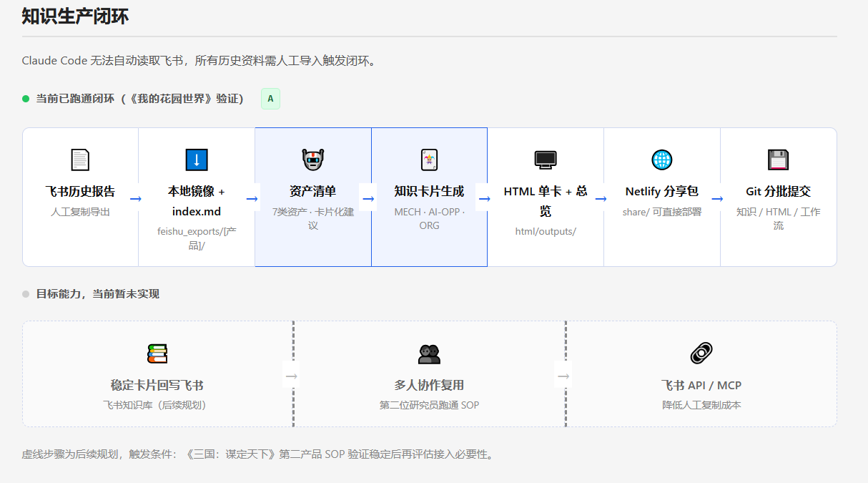Click the MECH · AI-OPP · ORG label
The height and width of the screenshot is (483, 868).
coord(429,219)
